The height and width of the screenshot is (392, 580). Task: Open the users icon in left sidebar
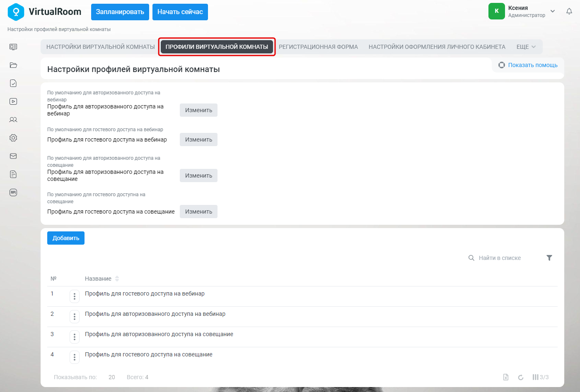tap(13, 120)
